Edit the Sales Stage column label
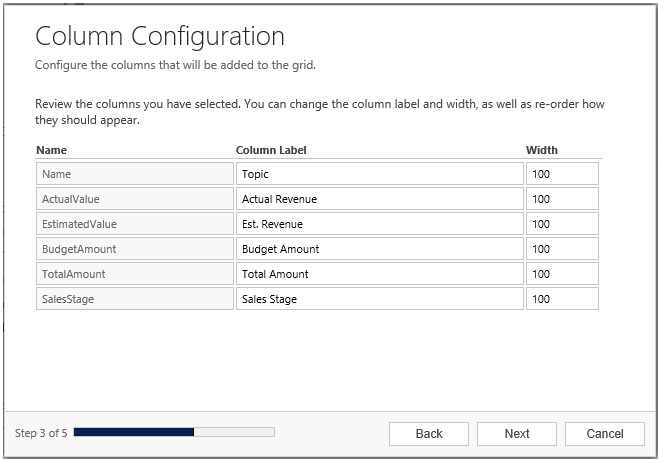 click(380, 299)
